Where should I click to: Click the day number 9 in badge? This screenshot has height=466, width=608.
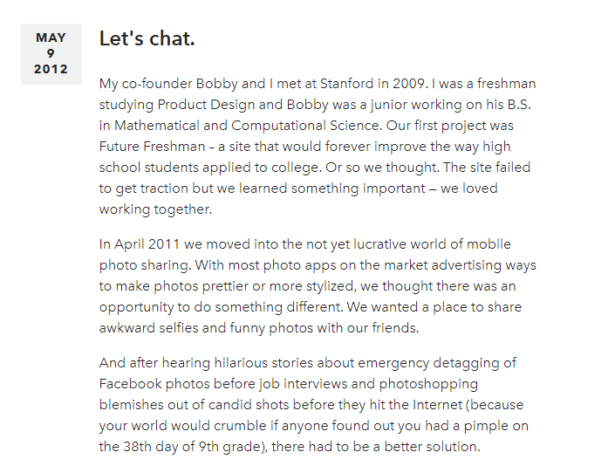point(51,54)
